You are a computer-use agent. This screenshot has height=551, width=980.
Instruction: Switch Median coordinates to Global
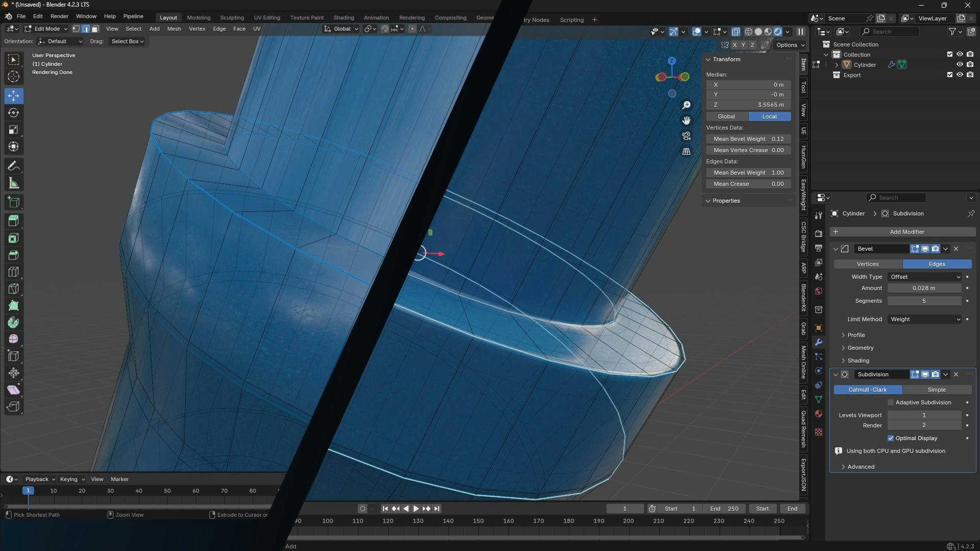(x=727, y=116)
